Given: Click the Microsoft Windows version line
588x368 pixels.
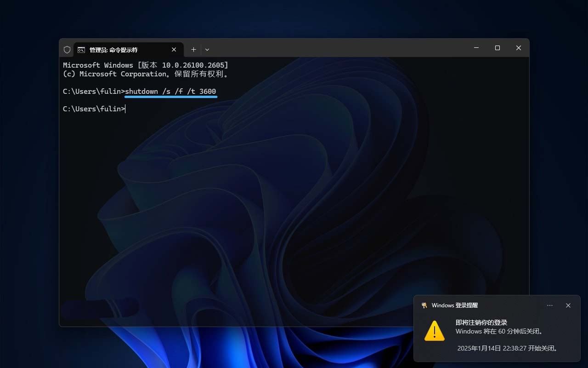Looking at the screenshot, I should tap(145, 65).
